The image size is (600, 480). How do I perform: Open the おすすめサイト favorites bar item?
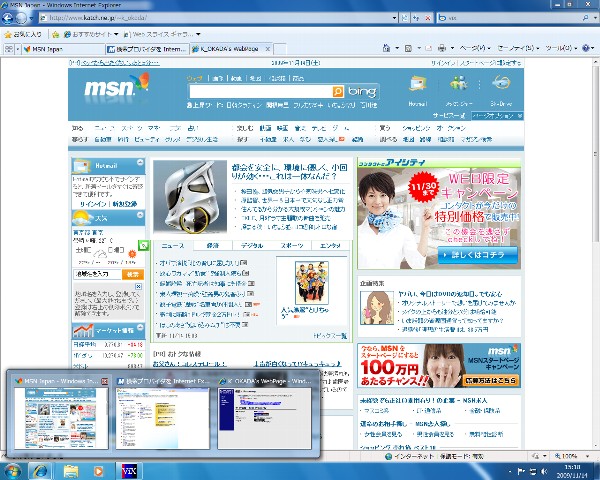tap(91, 34)
